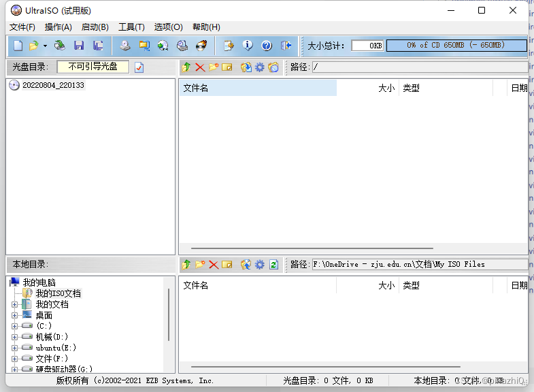Click the 不可引导光盘 boot type field
This screenshot has width=534, height=392.
tap(93, 67)
